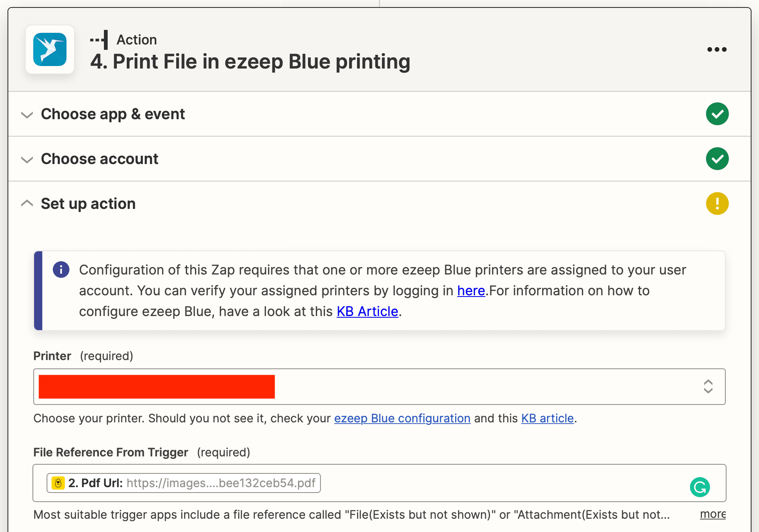Open the KB Article link in info box
The image size is (759, 532).
point(367,311)
